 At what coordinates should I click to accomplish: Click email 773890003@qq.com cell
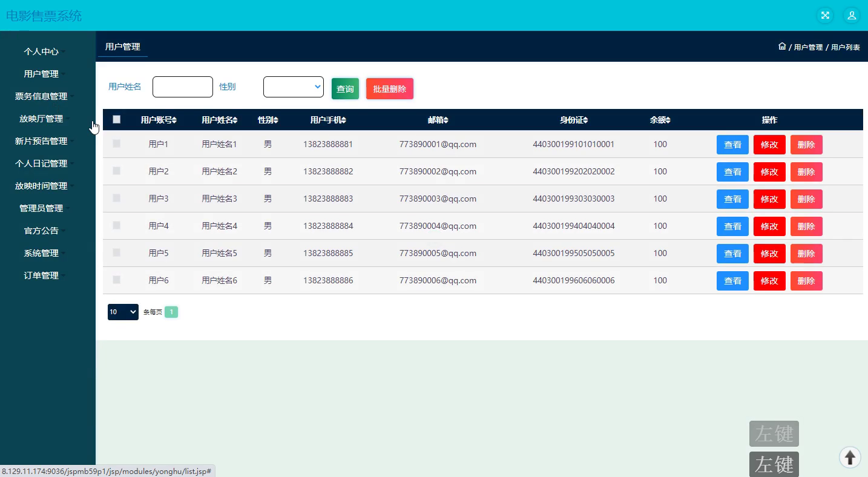(438, 199)
